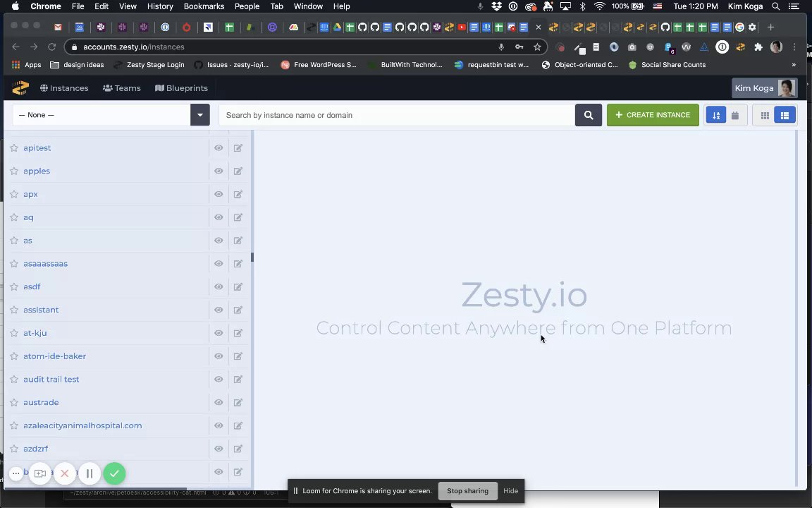Open the Blueprints navigation tab
Screen dimensions: 812x508
tap(181, 88)
